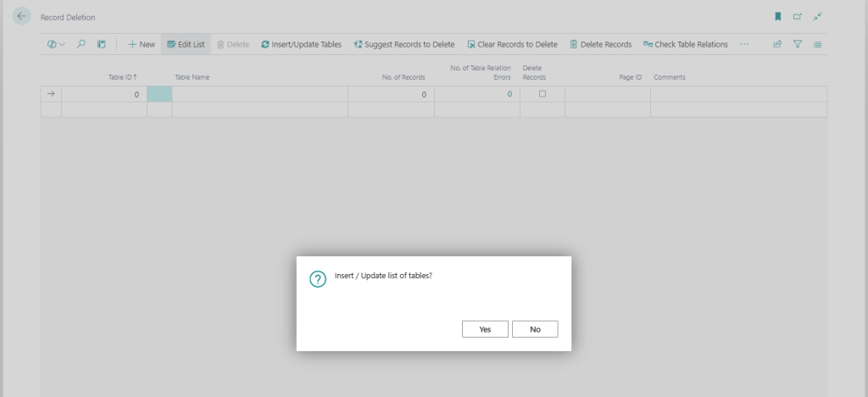
Task: Click the back arrow button
Action: [22, 17]
